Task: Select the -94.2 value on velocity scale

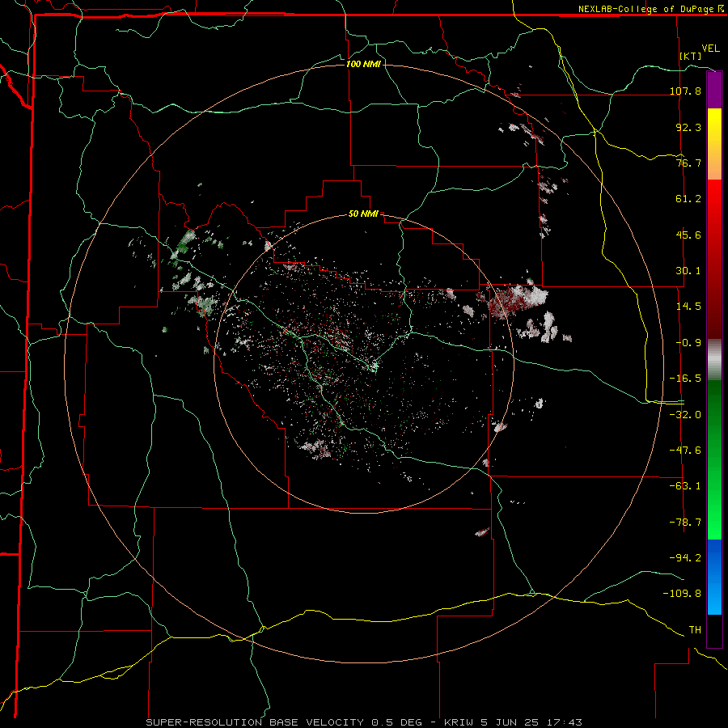Action: (685, 557)
